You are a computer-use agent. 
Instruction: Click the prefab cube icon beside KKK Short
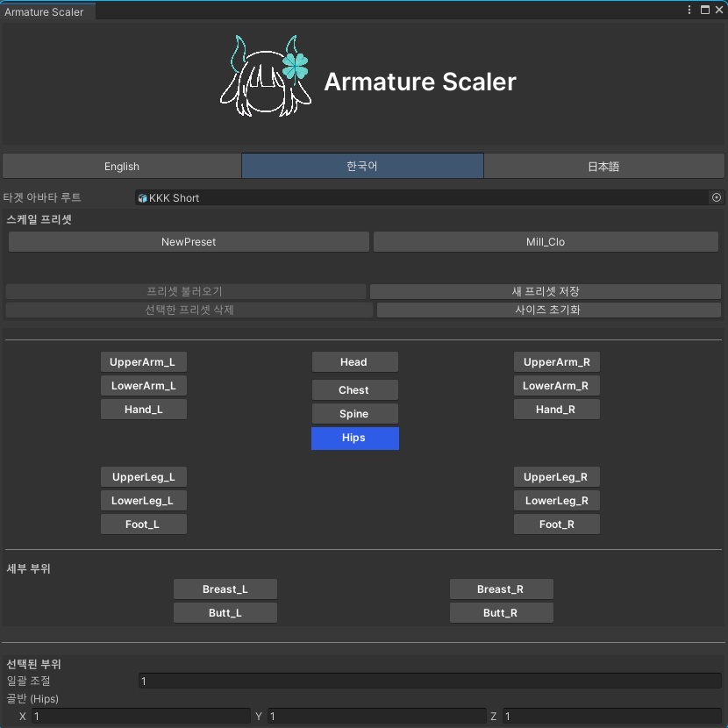click(141, 197)
